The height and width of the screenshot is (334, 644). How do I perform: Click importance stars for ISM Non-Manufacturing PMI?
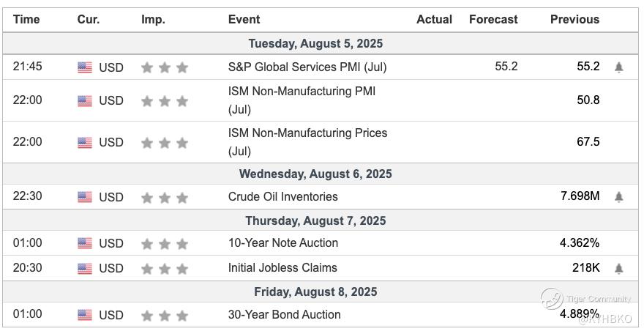(165, 101)
